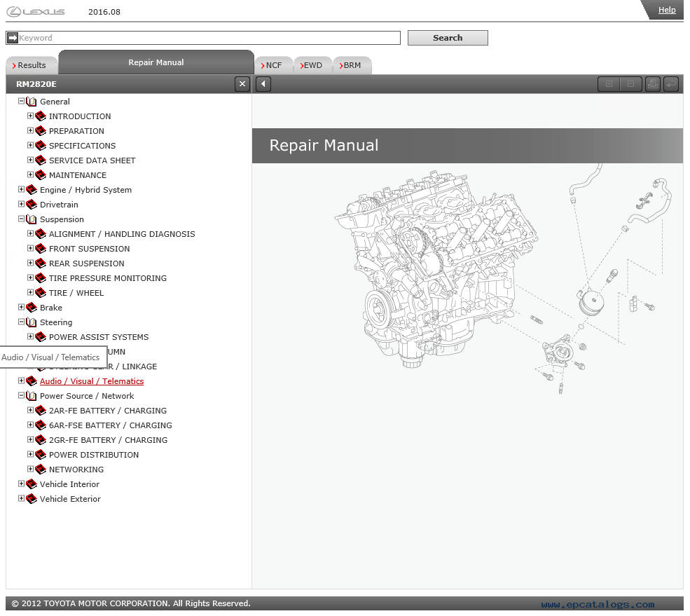Viewport: 690px width, 616px height.
Task: Select the Repair Manual tab
Action: (x=156, y=62)
